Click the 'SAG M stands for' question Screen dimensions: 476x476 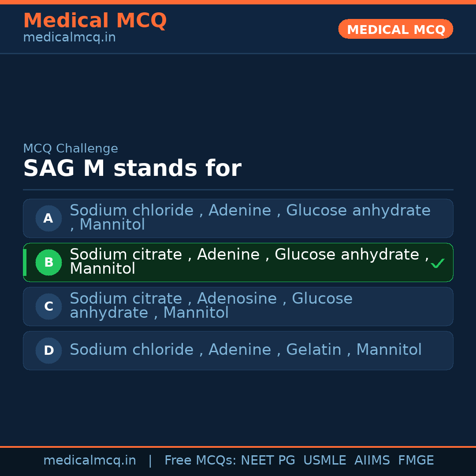pyautogui.click(x=132, y=168)
